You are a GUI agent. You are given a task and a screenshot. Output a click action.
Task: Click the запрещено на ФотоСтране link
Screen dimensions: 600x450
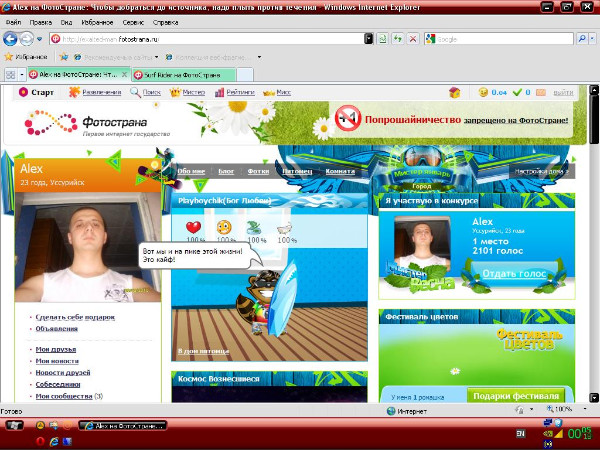pyautogui.click(x=516, y=120)
